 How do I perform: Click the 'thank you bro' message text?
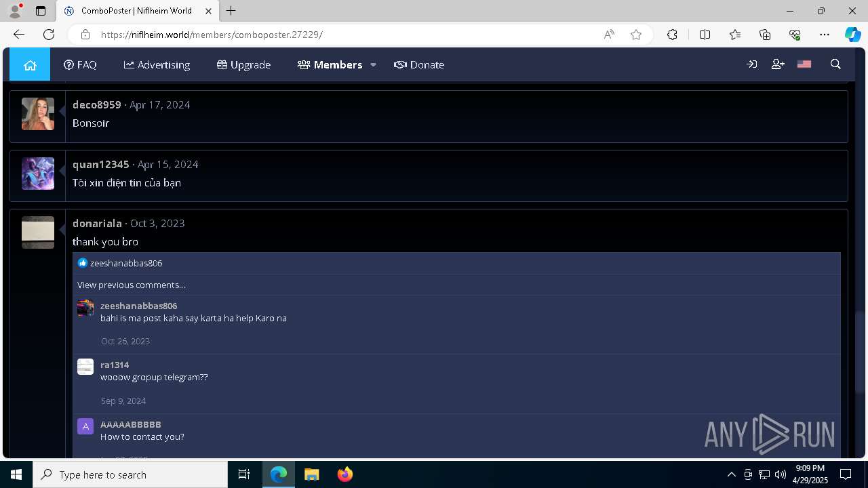pos(105,241)
